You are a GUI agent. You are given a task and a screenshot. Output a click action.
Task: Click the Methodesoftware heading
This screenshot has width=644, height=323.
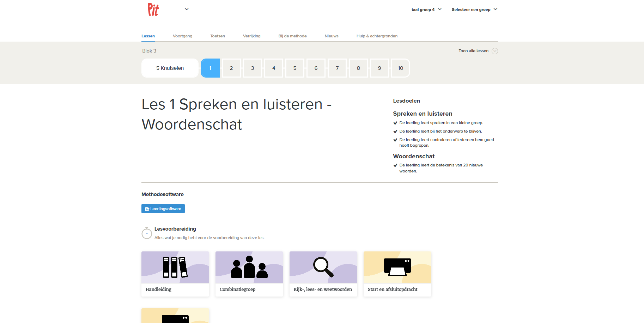click(x=163, y=194)
